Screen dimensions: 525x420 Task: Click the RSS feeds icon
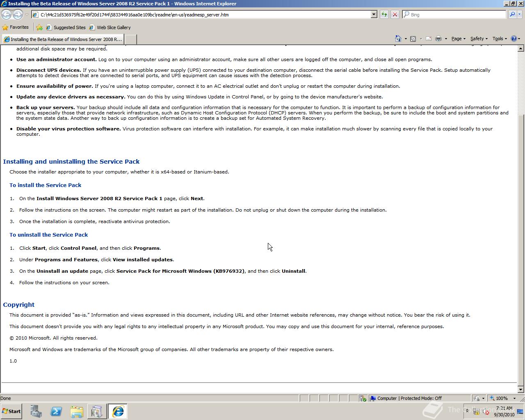413,39
